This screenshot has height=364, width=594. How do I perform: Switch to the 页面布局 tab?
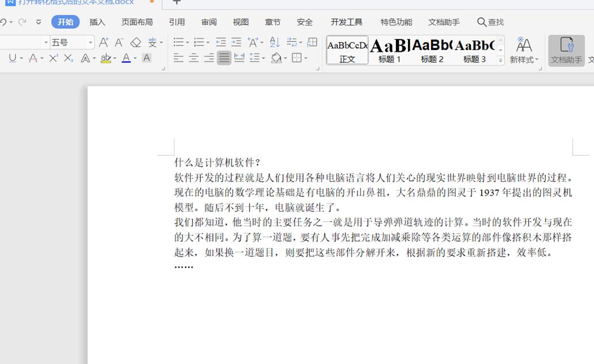tap(137, 22)
